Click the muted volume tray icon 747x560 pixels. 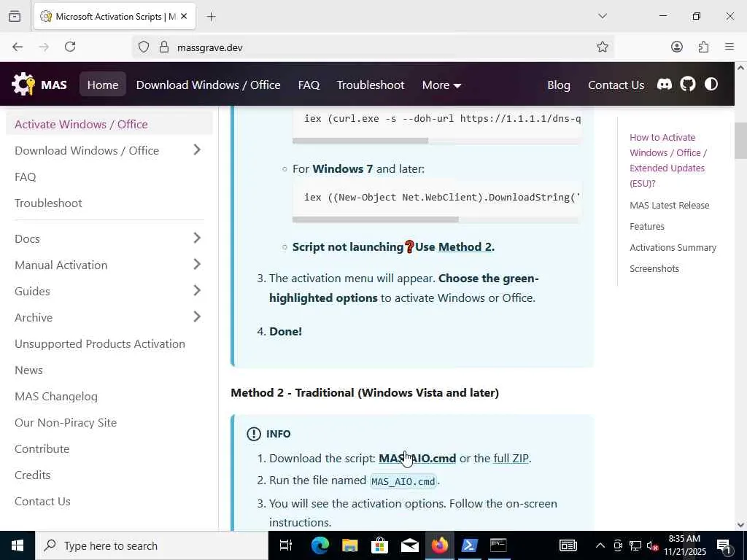click(652, 546)
